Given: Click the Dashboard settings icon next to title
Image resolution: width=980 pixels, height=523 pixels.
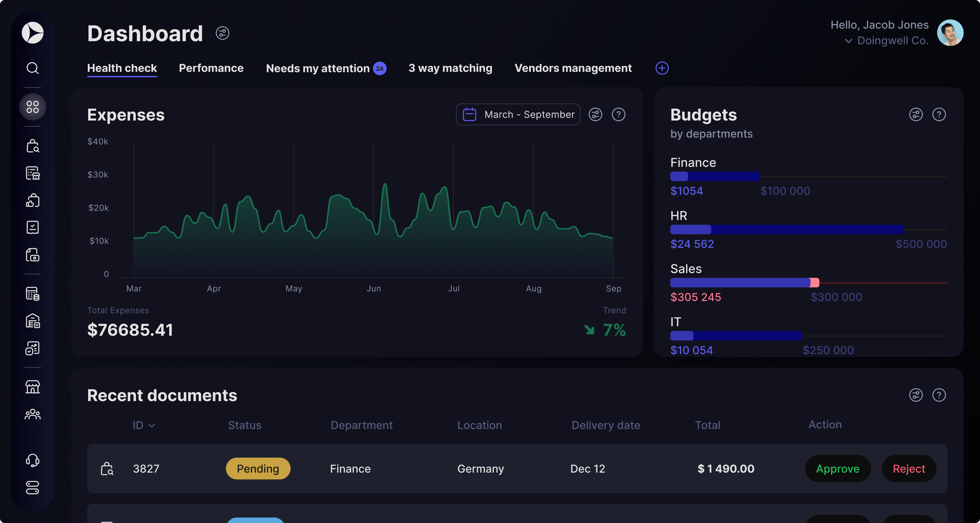Looking at the screenshot, I should point(222,33).
